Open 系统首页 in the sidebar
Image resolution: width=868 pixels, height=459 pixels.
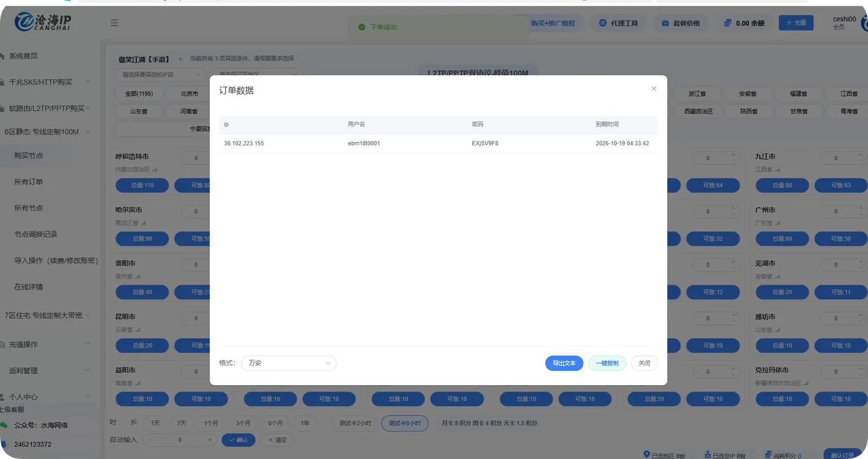pyautogui.click(x=23, y=56)
